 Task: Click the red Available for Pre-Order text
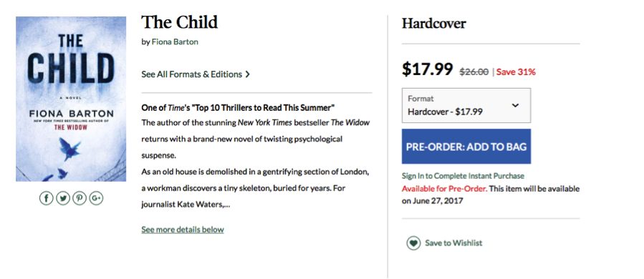445,189
